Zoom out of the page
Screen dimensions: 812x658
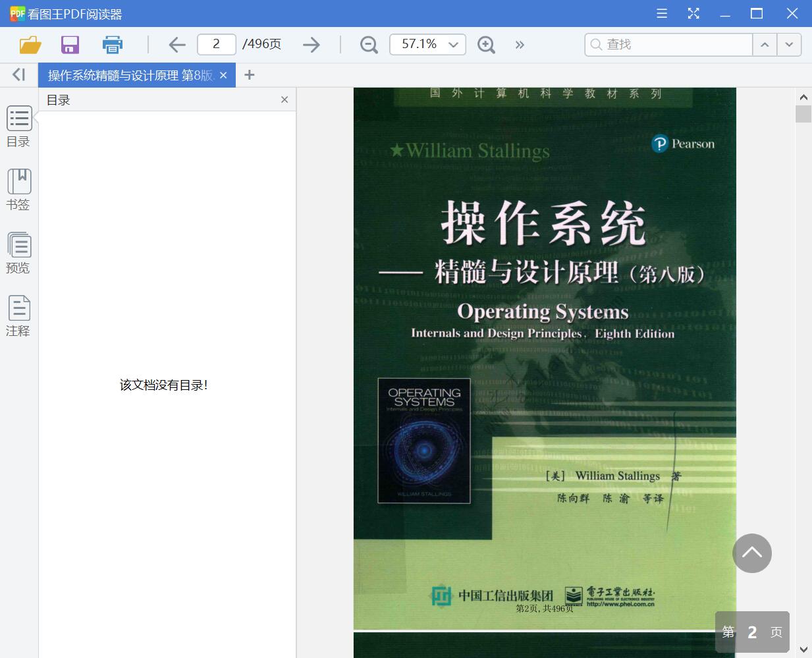369,44
